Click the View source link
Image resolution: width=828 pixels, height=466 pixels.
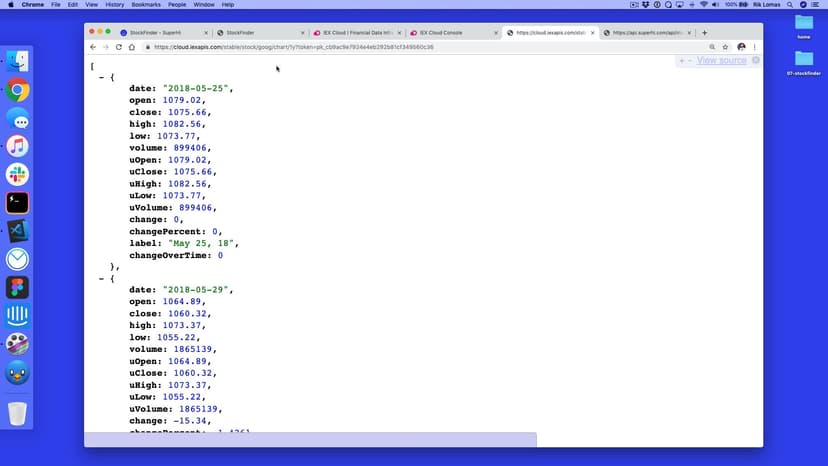[x=721, y=61]
